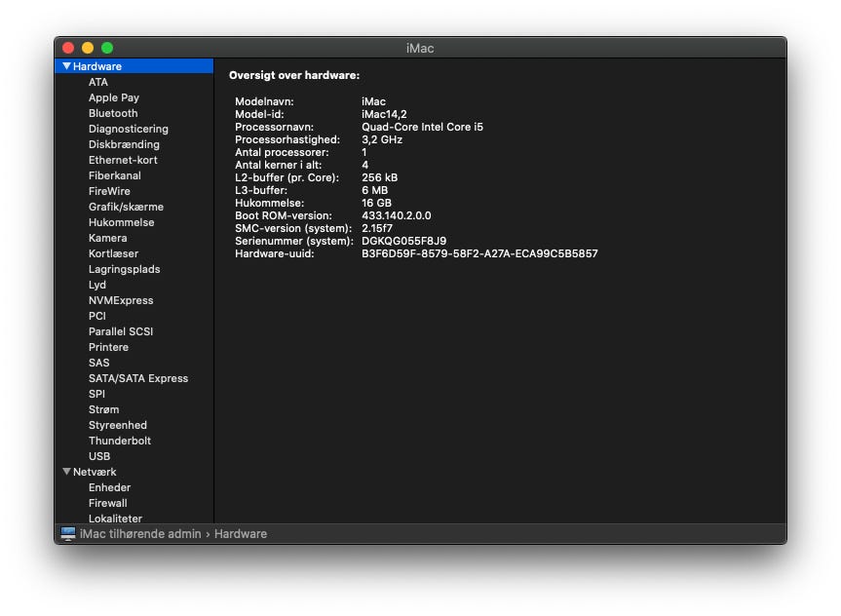Select the Kamera sidebar item
The image size is (841, 616).
click(107, 238)
